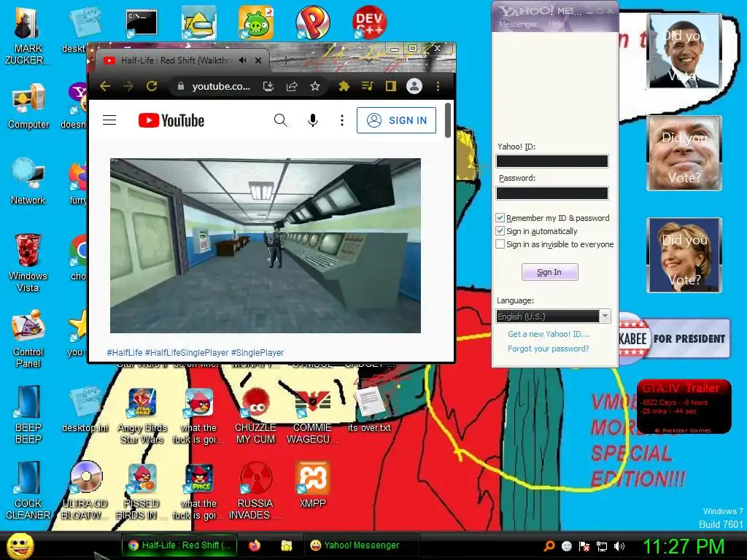Open the media control icon in browser toolbar
Image resolution: width=747 pixels, height=560 pixels.
click(368, 86)
